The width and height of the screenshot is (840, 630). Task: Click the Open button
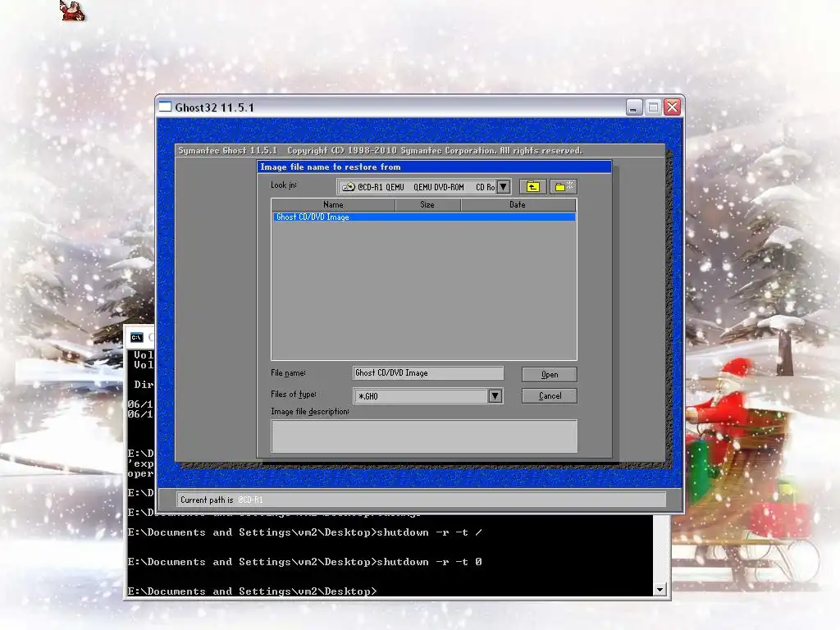(550, 374)
